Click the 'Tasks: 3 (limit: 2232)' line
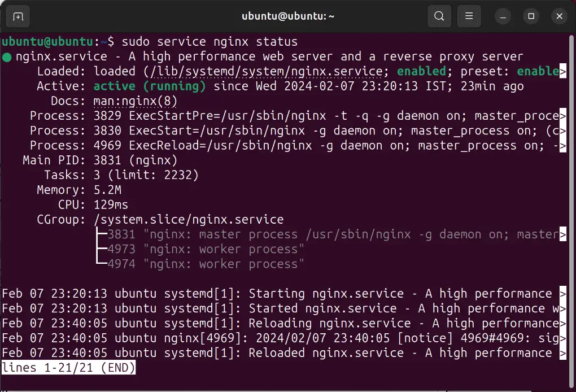 pos(121,175)
